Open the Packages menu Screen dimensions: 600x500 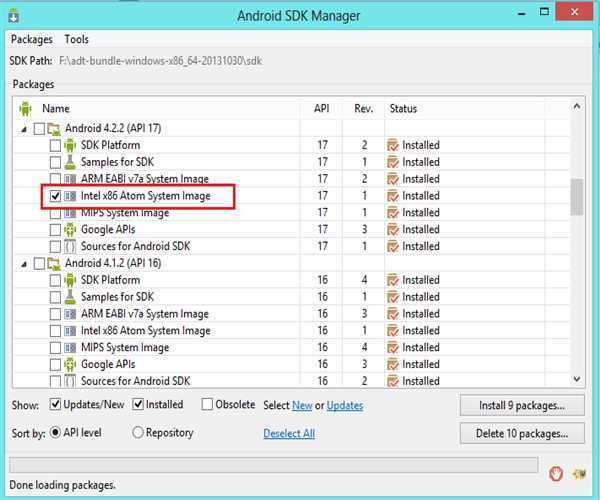point(32,39)
